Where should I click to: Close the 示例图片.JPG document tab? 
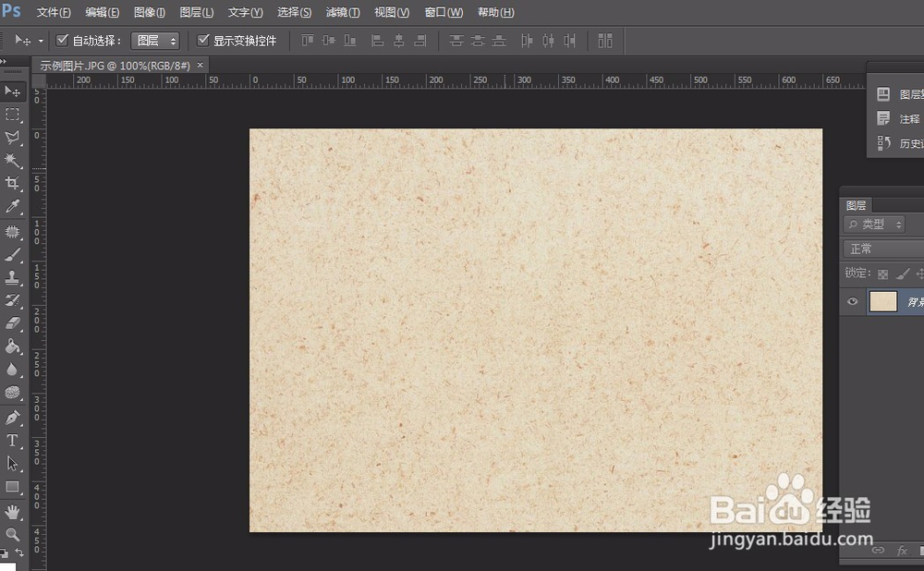pyautogui.click(x=200, y=65)
